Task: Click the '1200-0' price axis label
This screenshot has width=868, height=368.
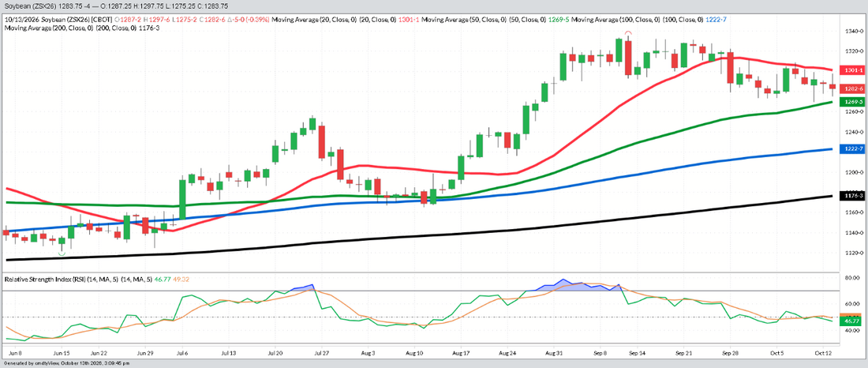Action: [x=854, y=172]
